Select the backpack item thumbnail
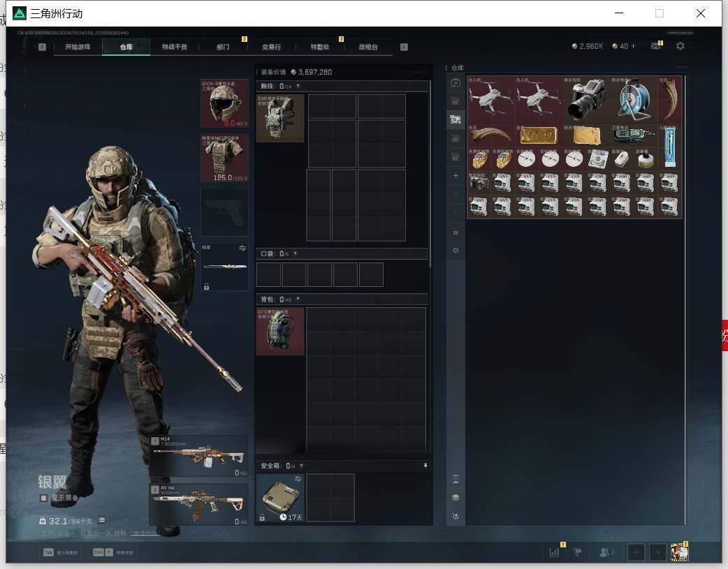This screenshot has height=569, width=728. (x=280, y=331)
